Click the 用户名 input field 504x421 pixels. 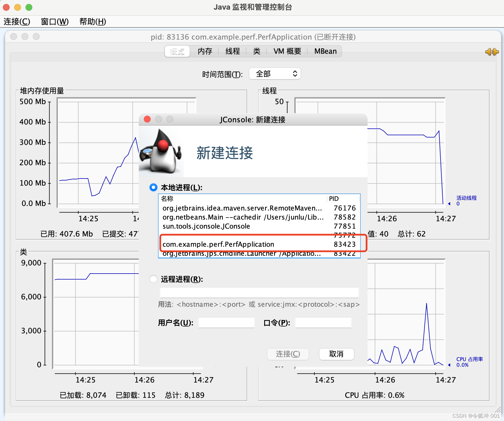[x=227, y=323]
